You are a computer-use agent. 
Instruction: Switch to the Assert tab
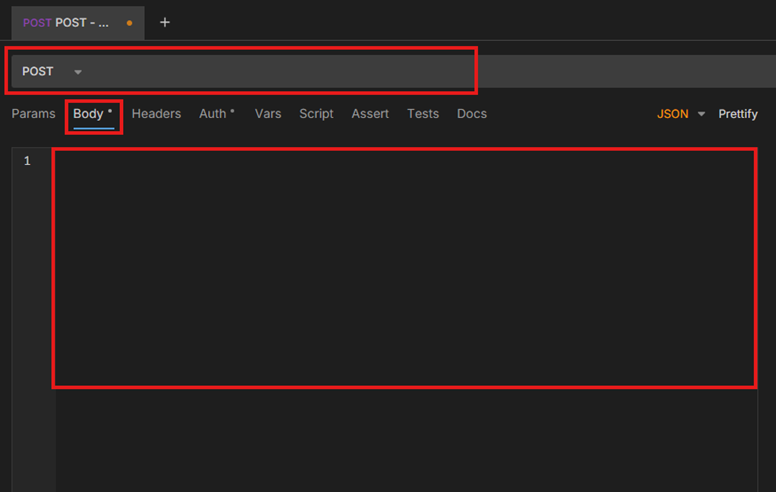370,114
